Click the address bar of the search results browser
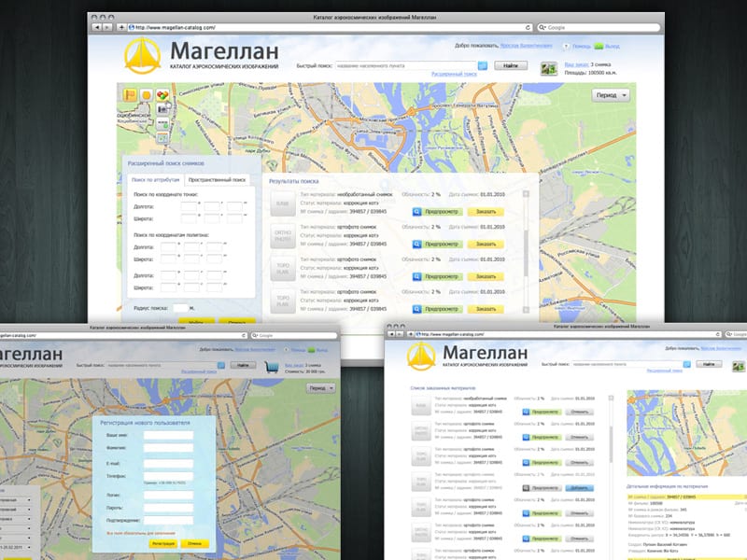 tap(330, 28)
